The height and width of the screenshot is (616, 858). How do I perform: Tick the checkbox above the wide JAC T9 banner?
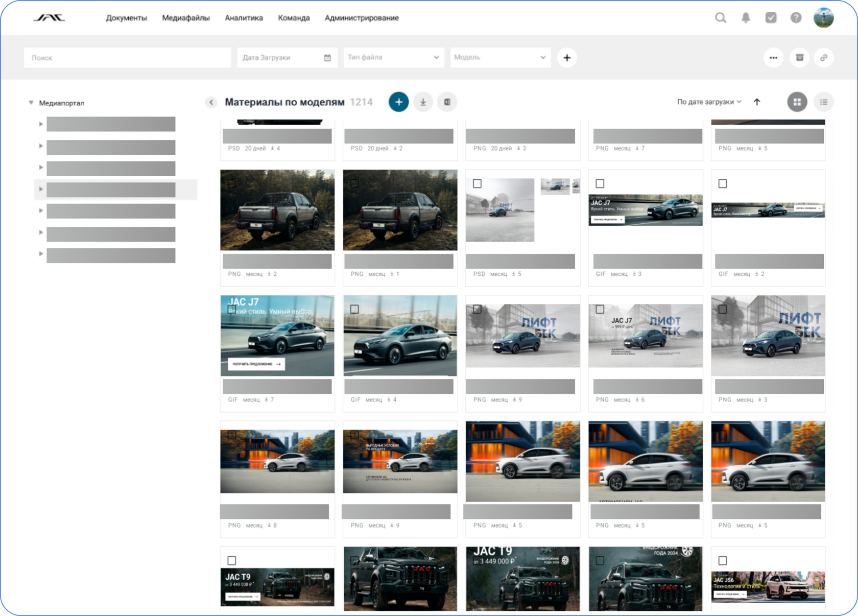pos(232,560)
